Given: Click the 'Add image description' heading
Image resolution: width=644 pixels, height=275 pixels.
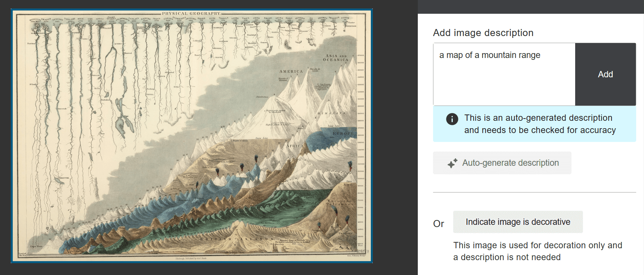Looking at the screenshot, I should (483, 33).
